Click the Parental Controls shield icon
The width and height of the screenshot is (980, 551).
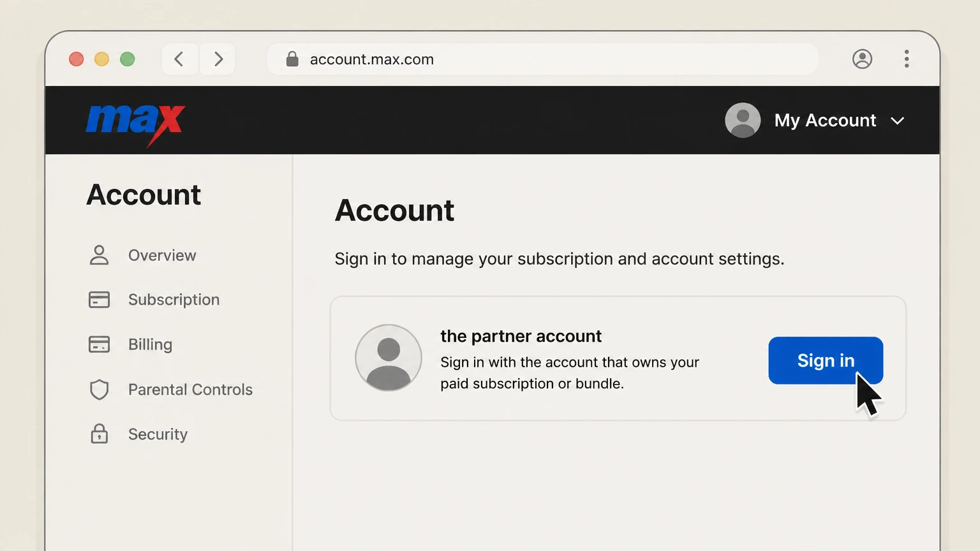(99, 390)
